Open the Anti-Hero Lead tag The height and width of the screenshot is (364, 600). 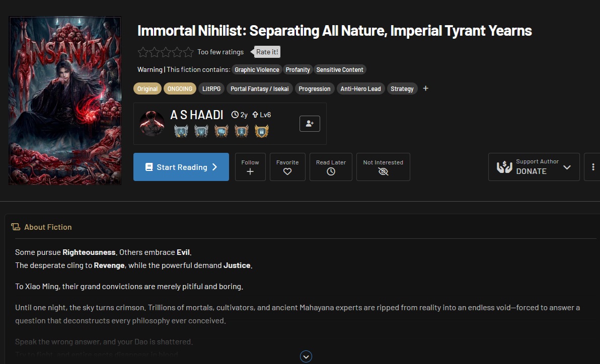click(x=360, y=88)
